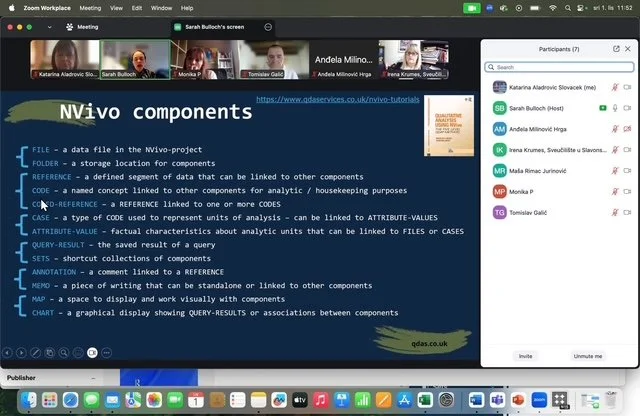Click the Invite button

[525, 356]
